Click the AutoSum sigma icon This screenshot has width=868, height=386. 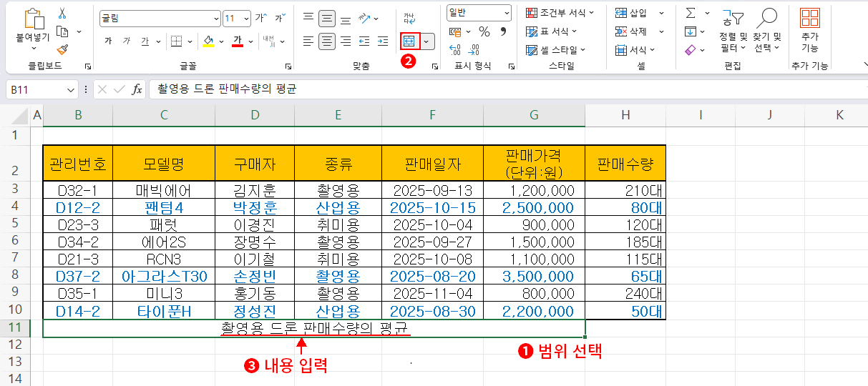pos(691,13)
